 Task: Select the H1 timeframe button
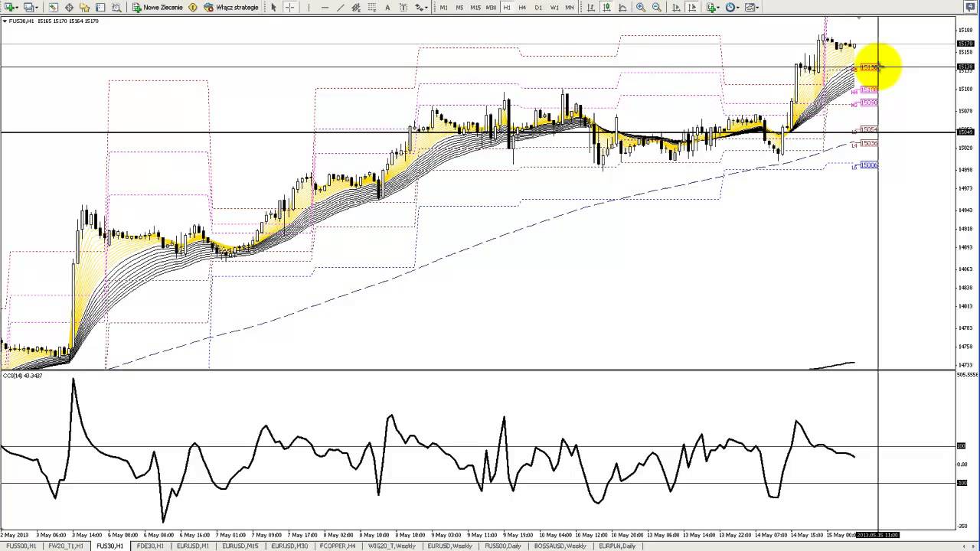(x=507, y=7)
